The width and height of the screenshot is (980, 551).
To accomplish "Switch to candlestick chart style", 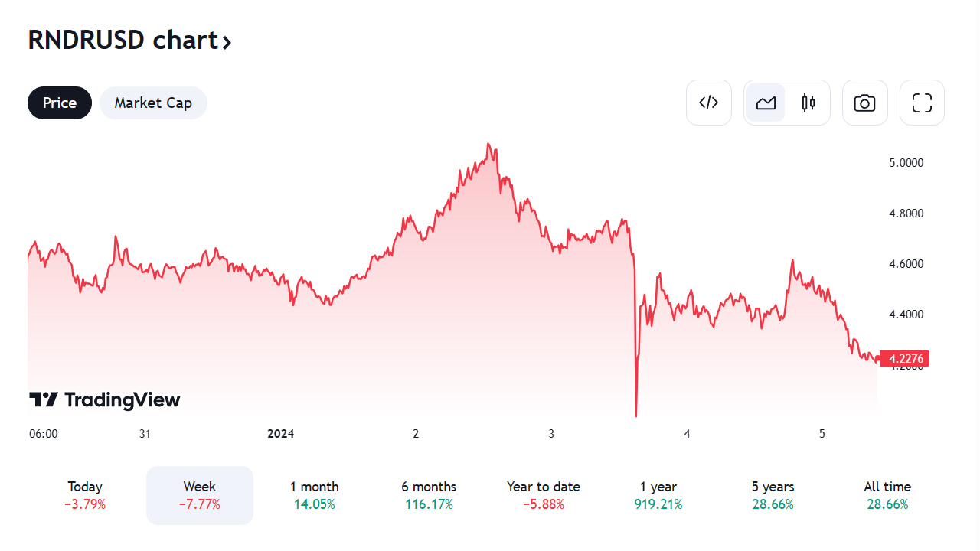I will point(808,103).
